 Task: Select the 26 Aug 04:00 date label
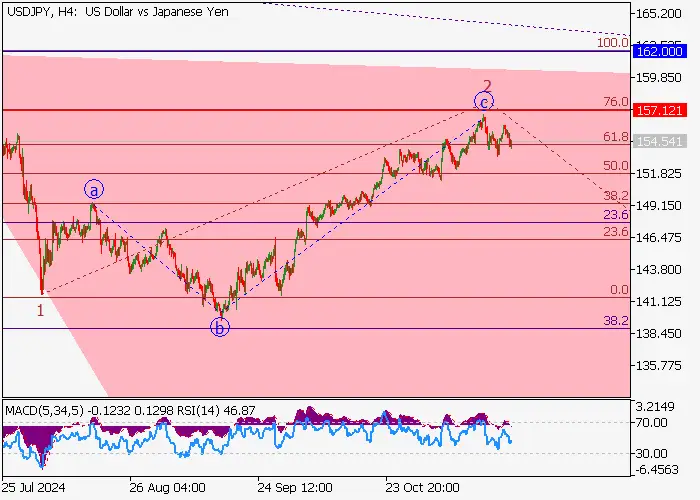(x=167, y=487)
